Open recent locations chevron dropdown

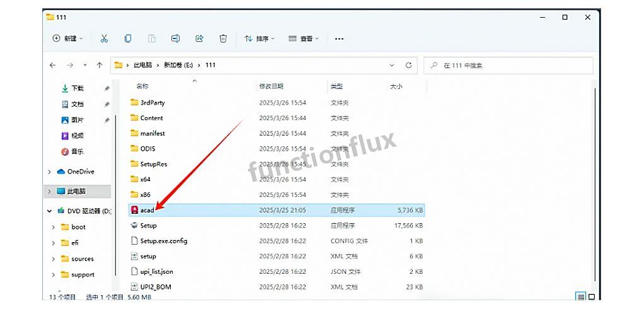point(85,65)
